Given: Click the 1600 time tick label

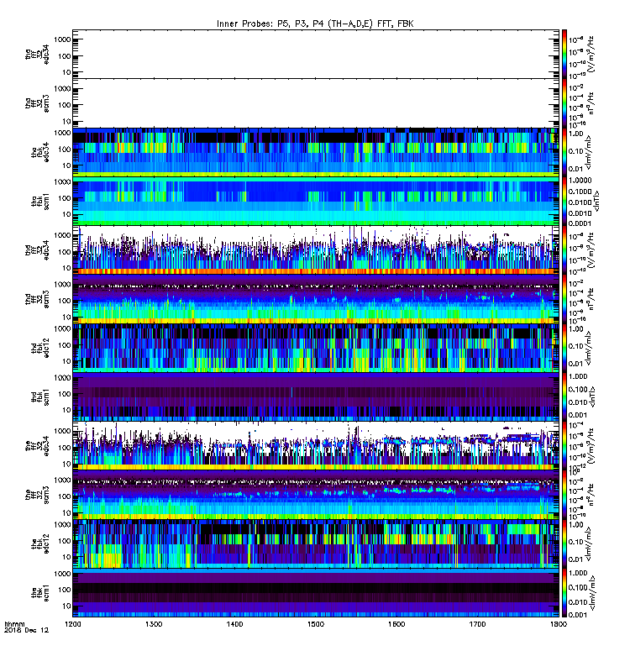Looking at the screenshot, I should (396, 624).
